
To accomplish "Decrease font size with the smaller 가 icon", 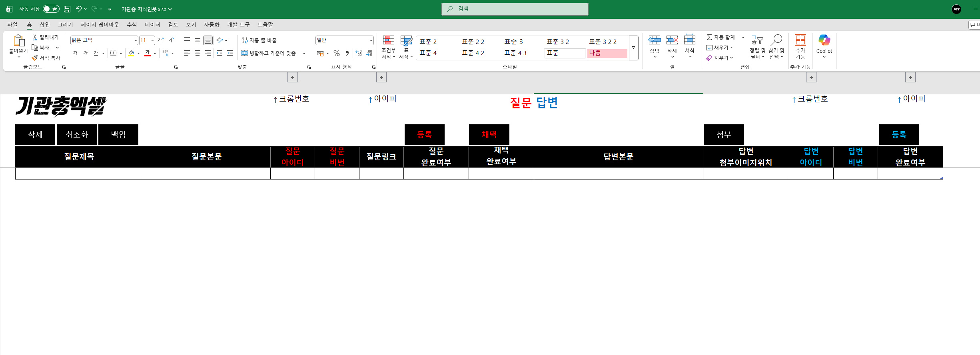I will coord(171,40).
